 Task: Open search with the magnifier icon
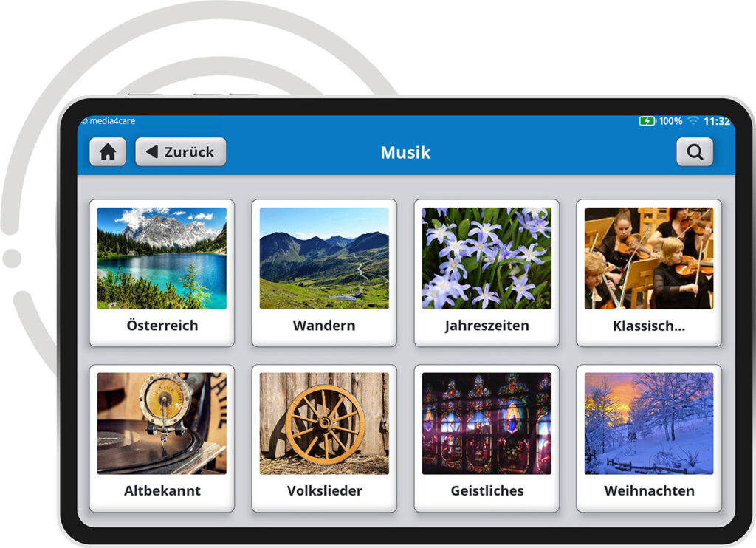[x=694, y=152]
